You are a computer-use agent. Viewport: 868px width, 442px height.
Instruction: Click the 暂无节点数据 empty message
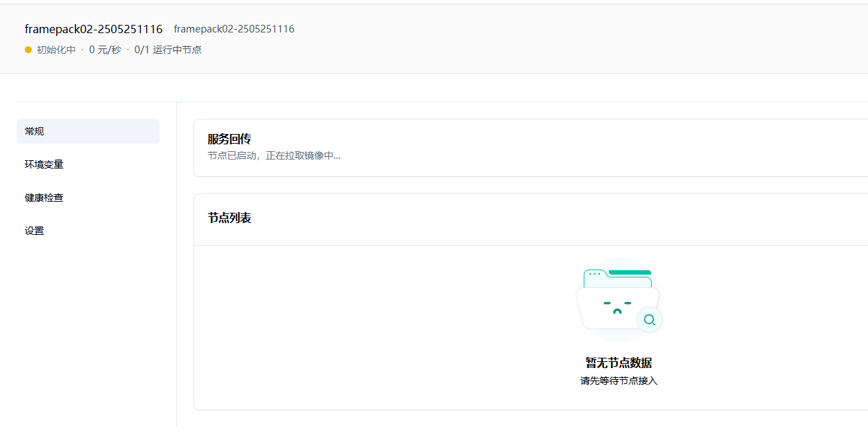pos(619,363)
